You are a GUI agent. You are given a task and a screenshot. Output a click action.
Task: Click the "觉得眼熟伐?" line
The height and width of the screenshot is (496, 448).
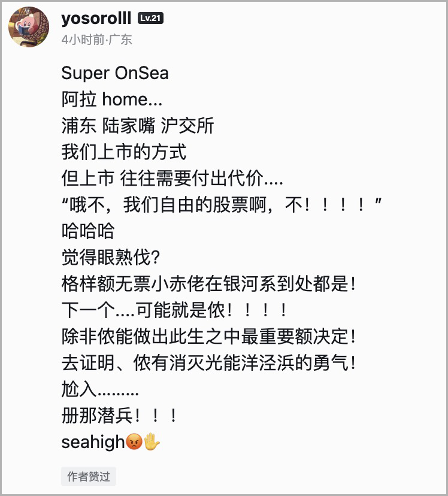click(111, 258)
